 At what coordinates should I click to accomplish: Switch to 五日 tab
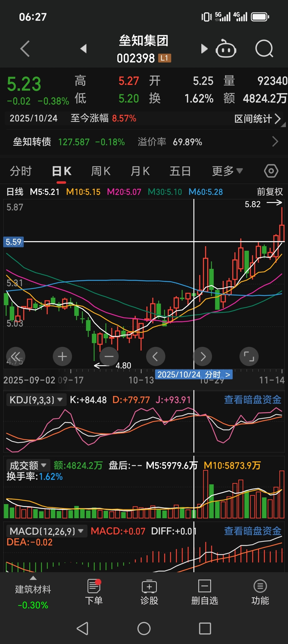180,171
